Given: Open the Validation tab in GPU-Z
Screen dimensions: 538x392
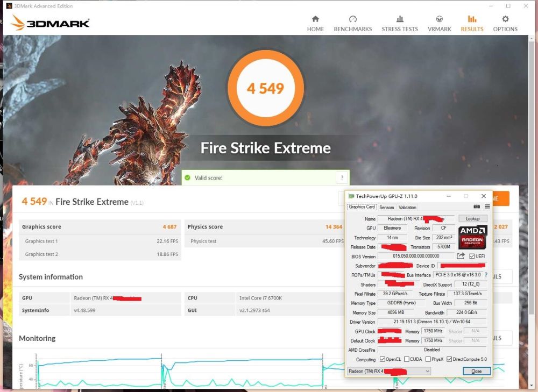Looking at the screenshot, I should 407,207.
